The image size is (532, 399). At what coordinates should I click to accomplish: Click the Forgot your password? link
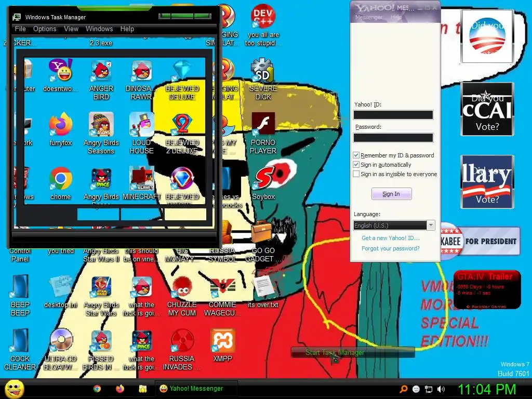391,248
